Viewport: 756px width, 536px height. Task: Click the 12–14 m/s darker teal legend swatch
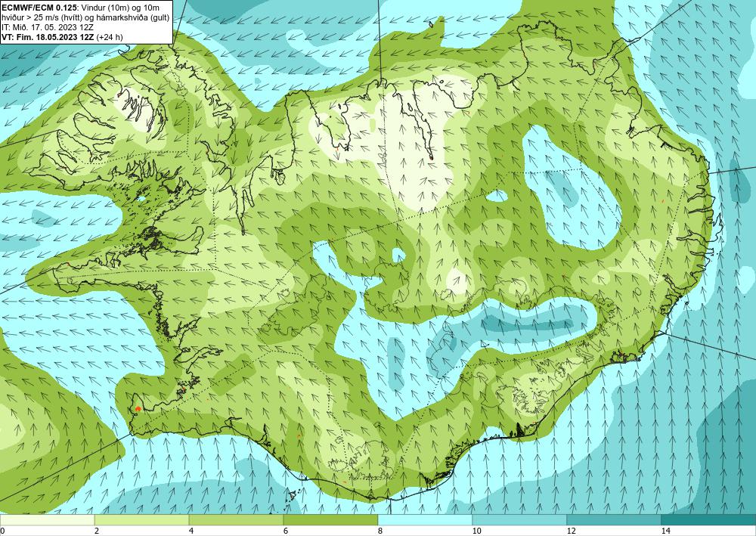point(614,519)
